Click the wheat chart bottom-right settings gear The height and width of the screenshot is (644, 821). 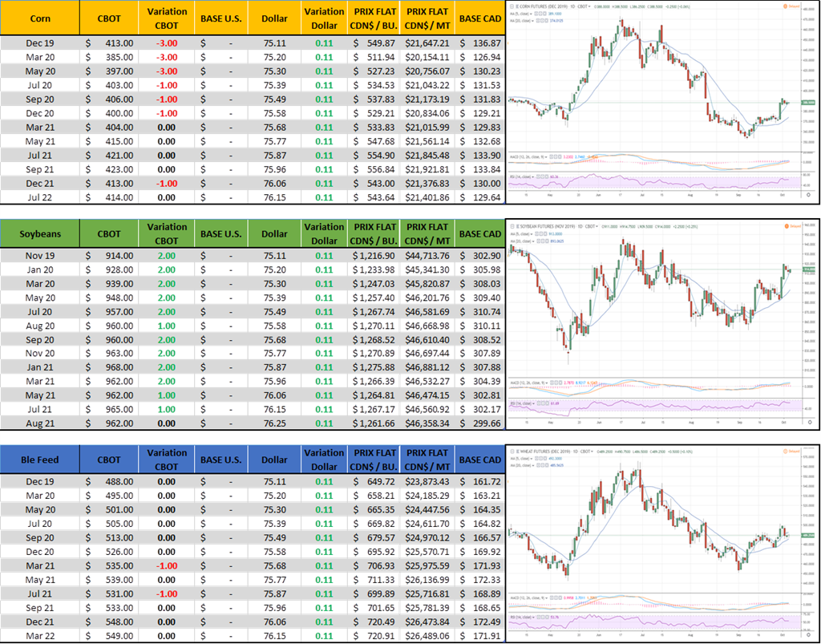point(808,634)
